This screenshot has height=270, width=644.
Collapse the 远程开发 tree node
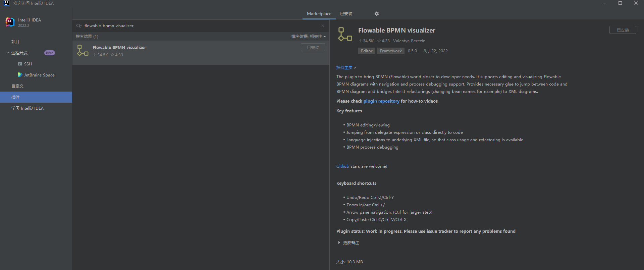click(x=8, y=53)
